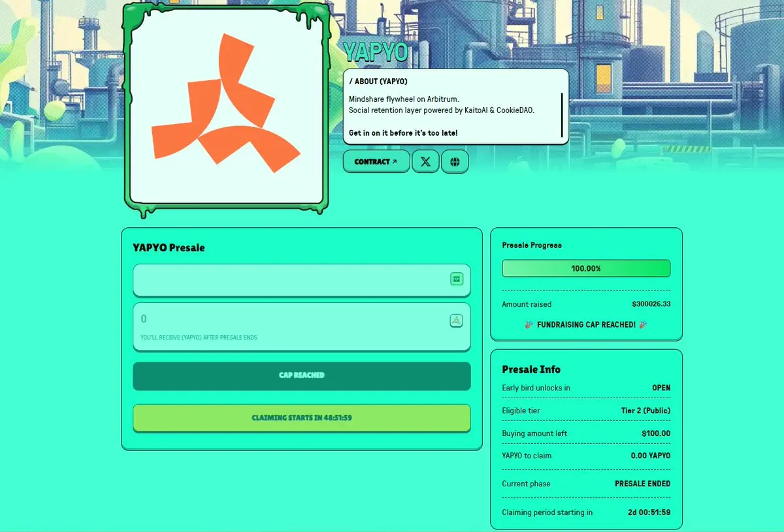Click the 'Tier 2 (Public)' value
The width and height of the screenshot is (784, 532).
coord(645,411)
